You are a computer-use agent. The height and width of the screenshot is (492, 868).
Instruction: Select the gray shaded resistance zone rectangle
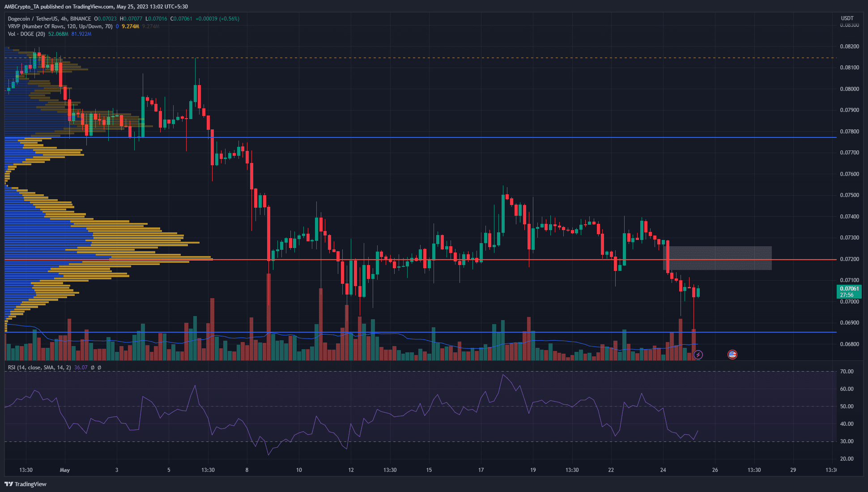(x=717, y=258)
